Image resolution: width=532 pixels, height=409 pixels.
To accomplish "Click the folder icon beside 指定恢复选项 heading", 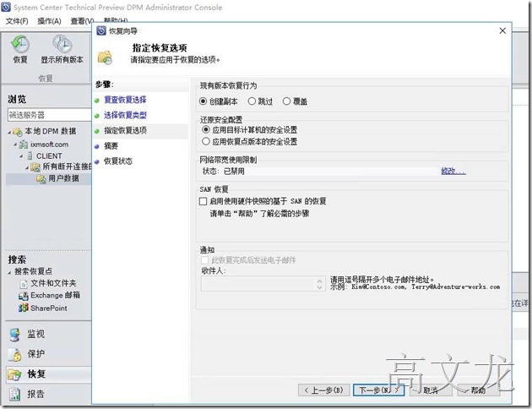I will coord(106,57).
